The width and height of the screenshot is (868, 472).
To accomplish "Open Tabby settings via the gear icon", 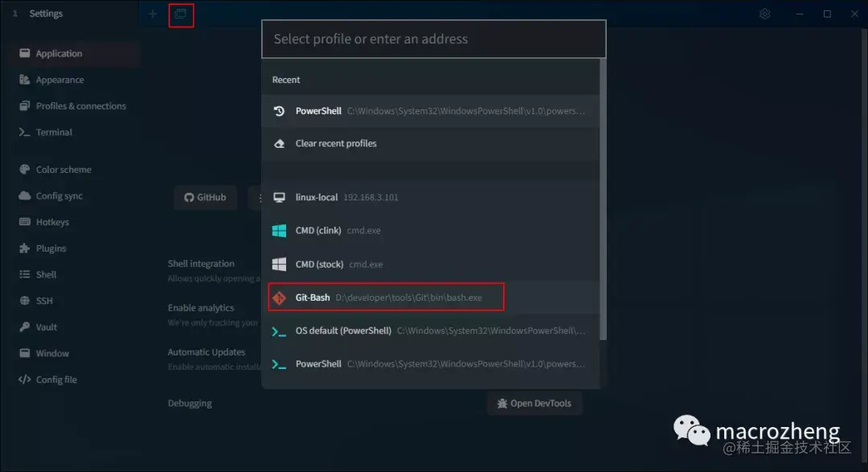I will pos(764,14).
